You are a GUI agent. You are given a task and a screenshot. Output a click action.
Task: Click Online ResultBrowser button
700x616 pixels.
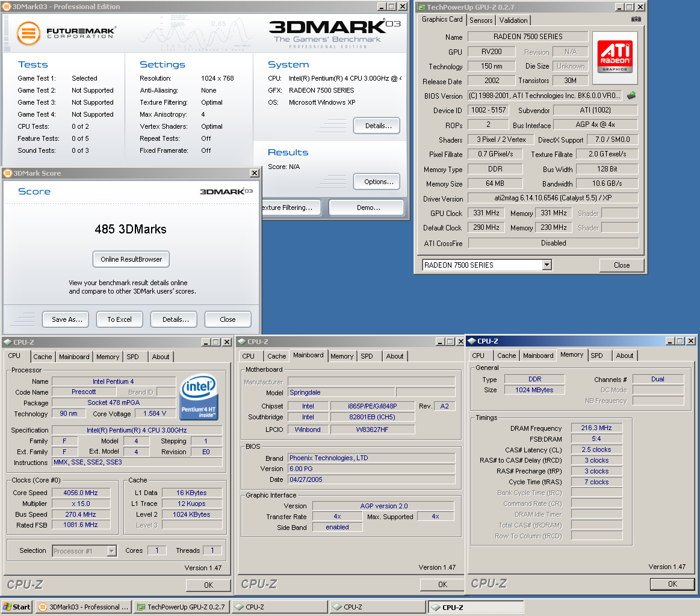coord(131,259)
